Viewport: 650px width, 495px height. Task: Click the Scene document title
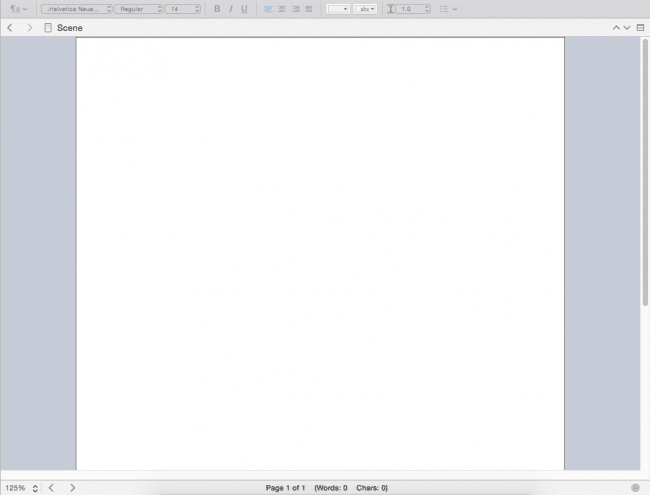click(70, 28)
